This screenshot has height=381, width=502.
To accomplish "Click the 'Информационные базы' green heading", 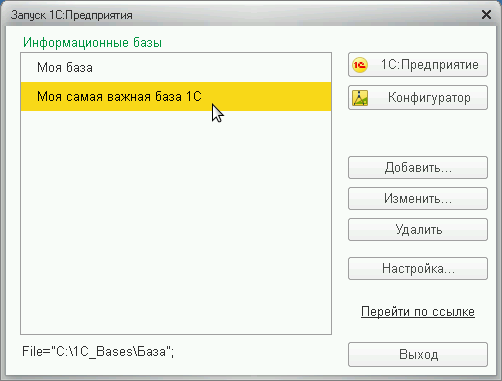I will pyautogui.click(x=92, y=43).
